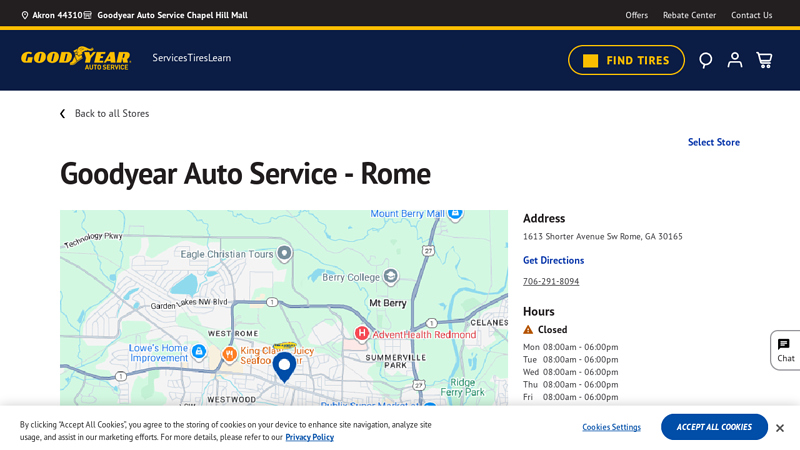800x450 pixels.
Task: Open the Chat widget
Action: 785,350
